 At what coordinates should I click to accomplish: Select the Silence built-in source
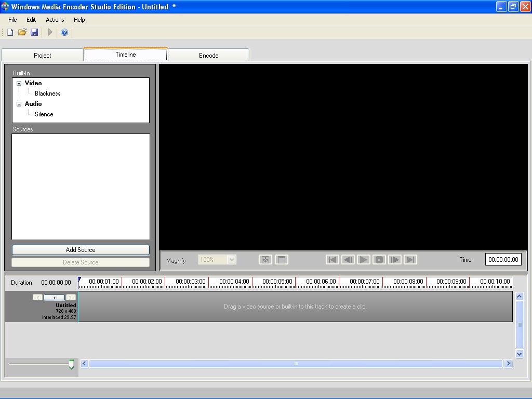point(44,114)
